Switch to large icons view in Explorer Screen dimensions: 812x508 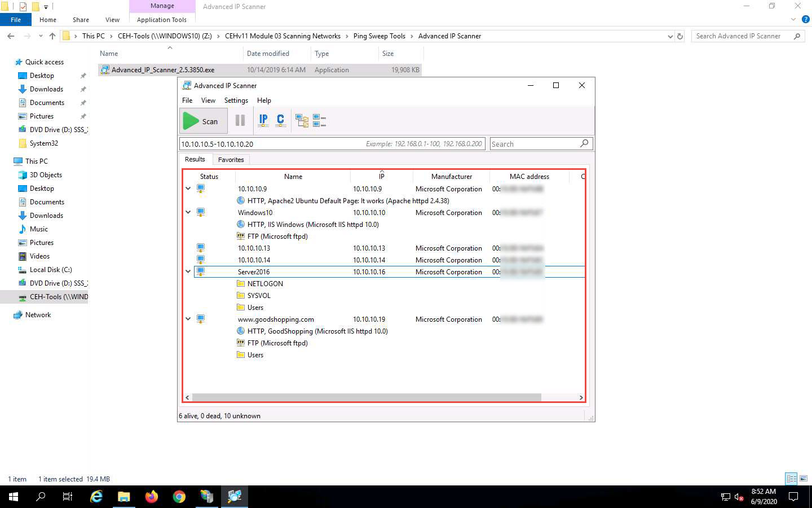[804, 479]
